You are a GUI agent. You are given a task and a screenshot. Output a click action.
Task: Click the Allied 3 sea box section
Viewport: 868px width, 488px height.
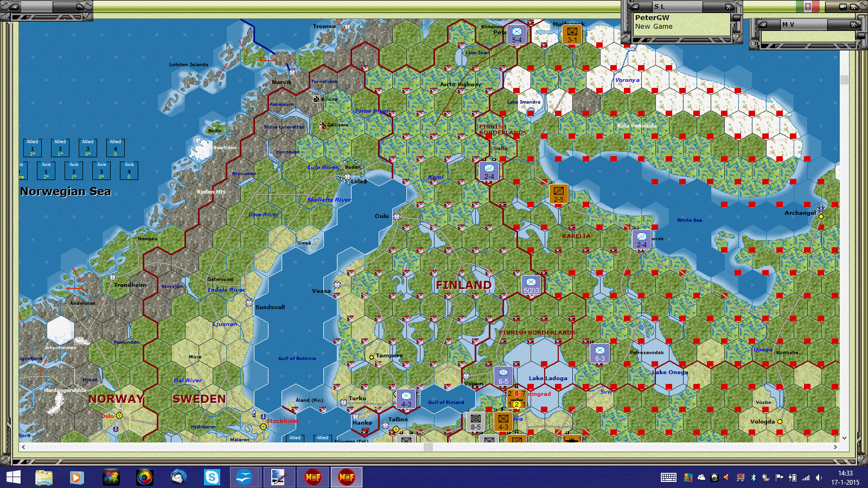[x=88, y=148]
